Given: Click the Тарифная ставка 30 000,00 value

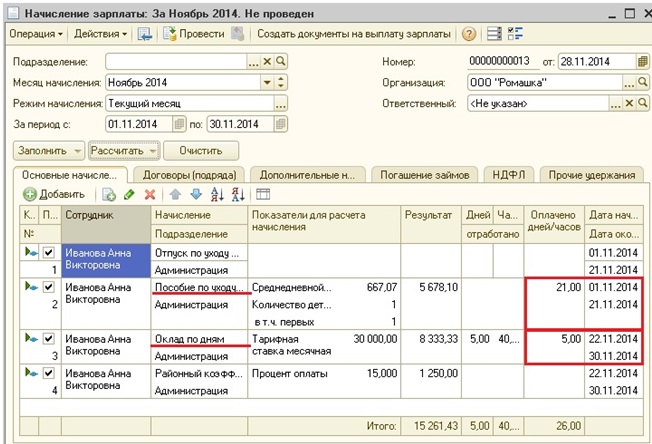Looking at the screenshot, I should 375,339.
